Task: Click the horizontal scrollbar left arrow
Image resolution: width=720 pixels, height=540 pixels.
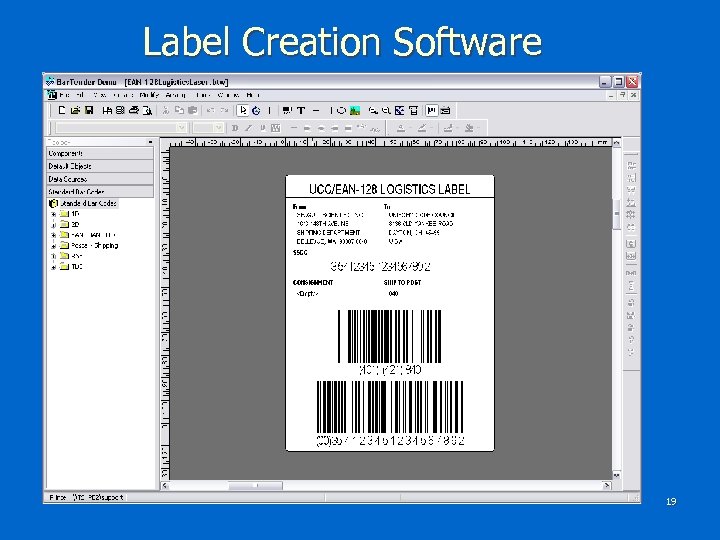Action: tap(165, 485)
